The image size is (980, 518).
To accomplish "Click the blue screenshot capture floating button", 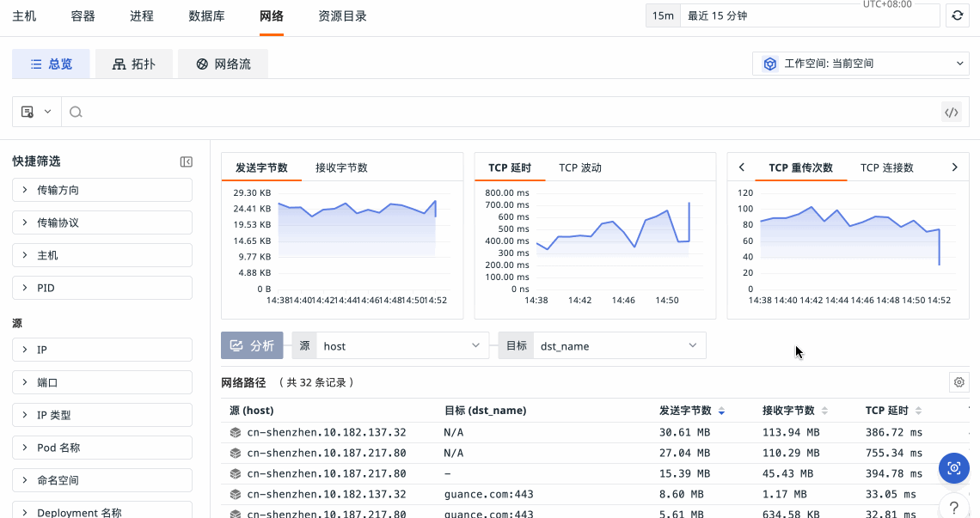I will pos(953,468).
